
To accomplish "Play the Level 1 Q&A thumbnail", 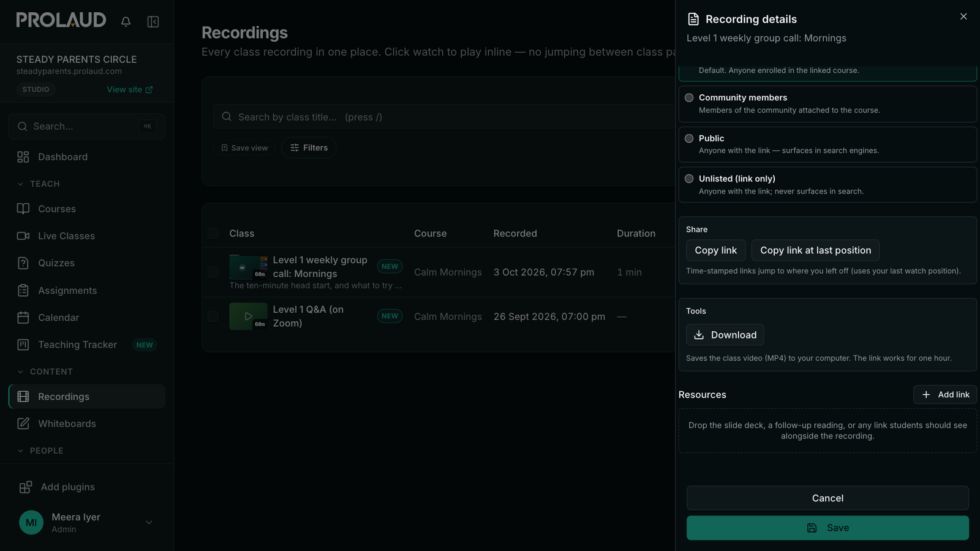I will point(248,316).
